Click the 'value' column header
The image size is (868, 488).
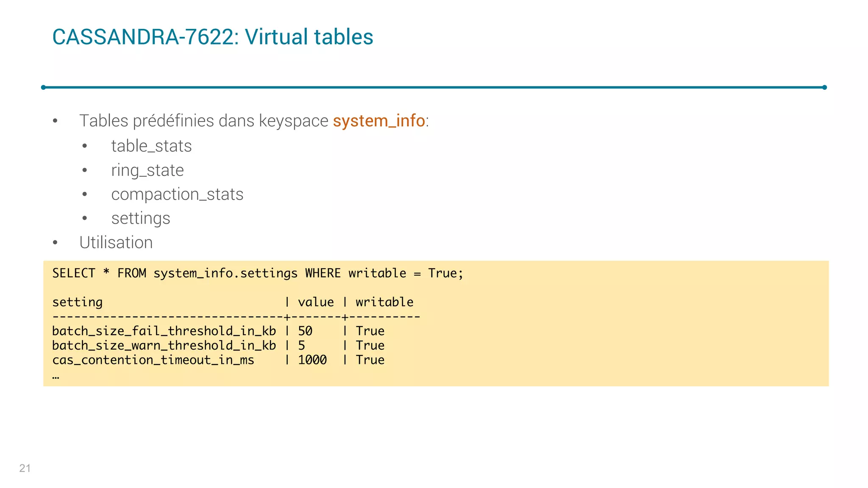[x=316, y=302]
